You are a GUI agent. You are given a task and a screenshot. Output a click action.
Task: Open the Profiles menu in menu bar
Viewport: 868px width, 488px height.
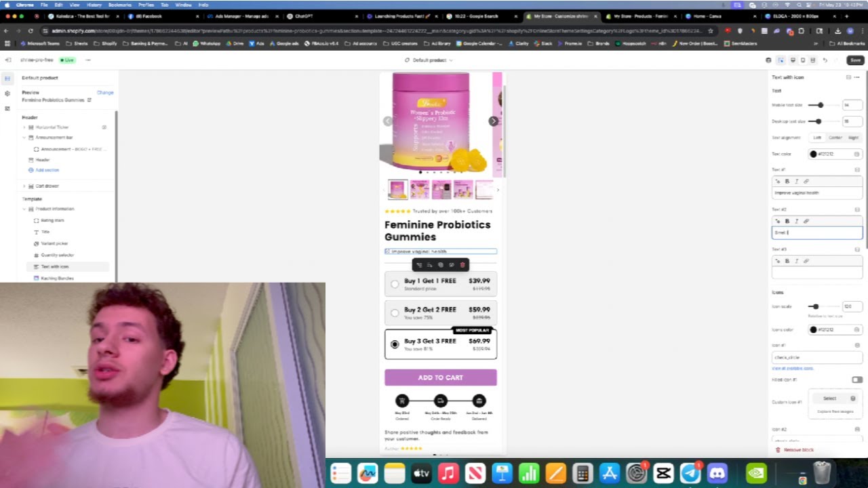tap(146, 5)
